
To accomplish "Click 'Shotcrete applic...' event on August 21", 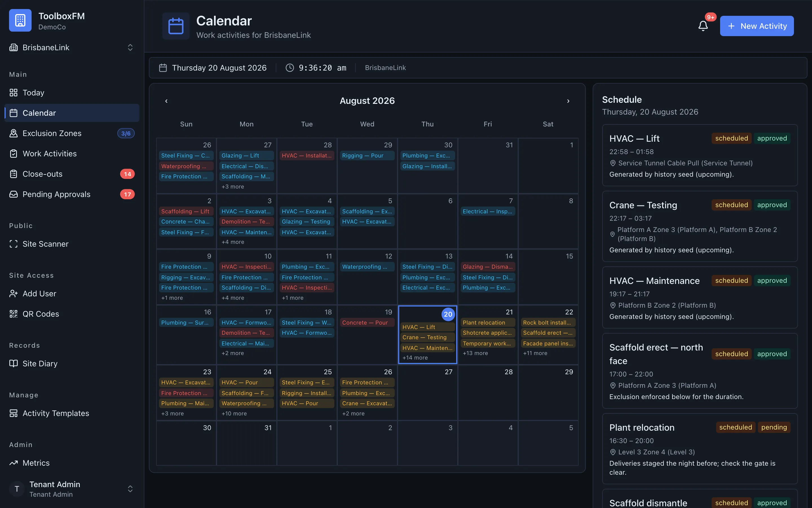I will click(487, 333).
